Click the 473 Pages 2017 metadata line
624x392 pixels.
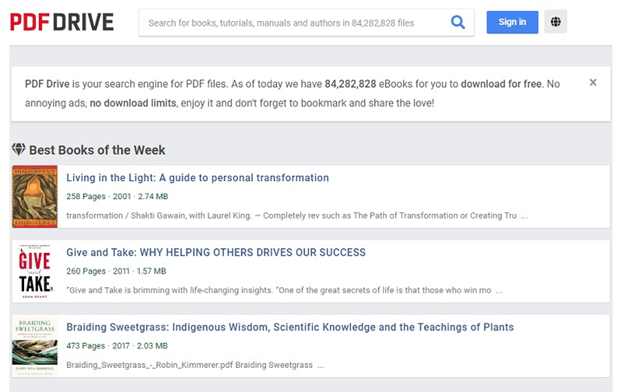117,346
